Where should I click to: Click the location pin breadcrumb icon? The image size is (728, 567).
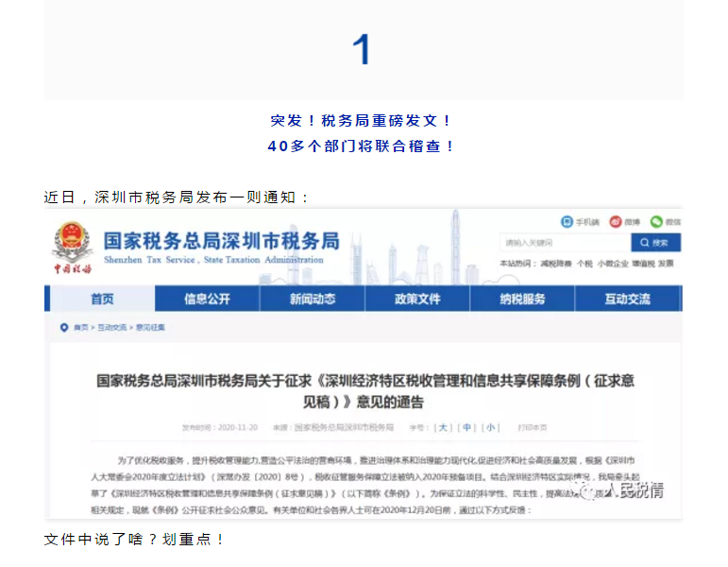pos(64,328)
